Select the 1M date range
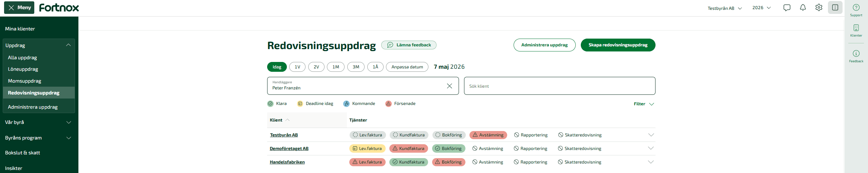The height and width of the screenshot is (173, 868). [x=336, y=67]
